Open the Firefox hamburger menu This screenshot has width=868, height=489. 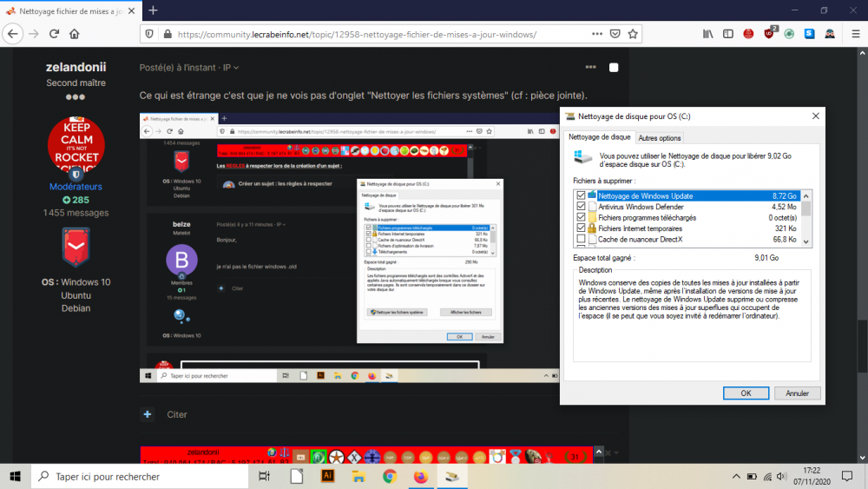(852, 34)
